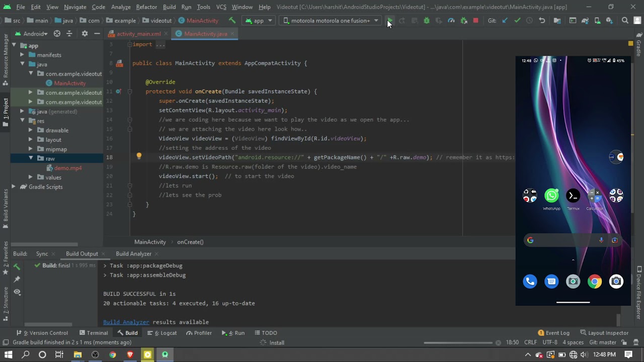Click the rerun build icon in Build panel
This screenshot has height=362, width=644.
coord(17,266)
